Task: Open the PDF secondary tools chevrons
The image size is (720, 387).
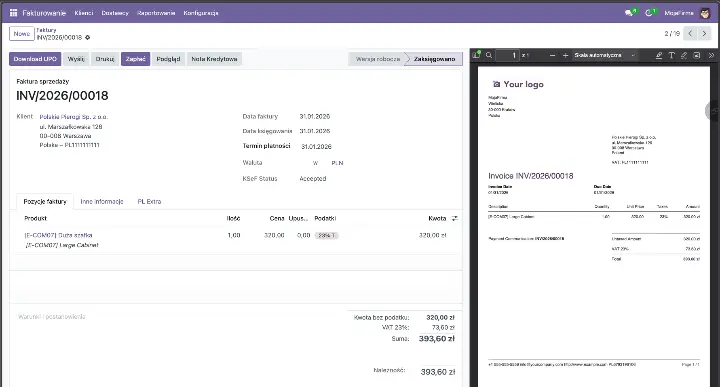Action: (x=711, y=55)
